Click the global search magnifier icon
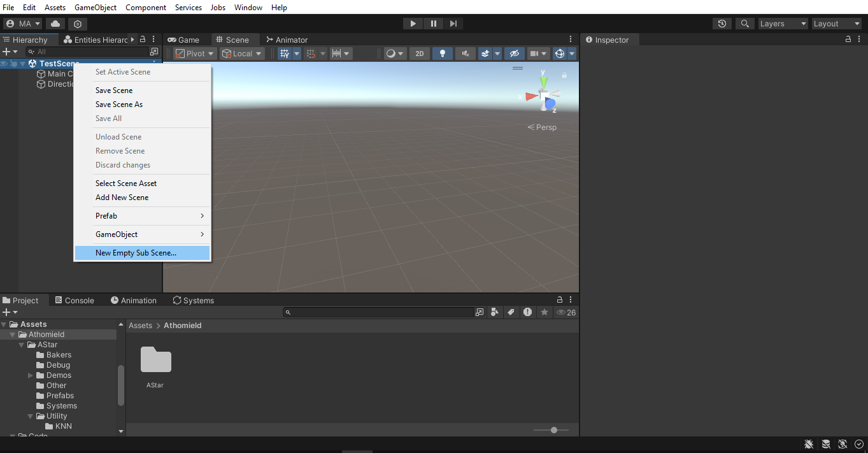The image size is (868, 453). [744, 24]
